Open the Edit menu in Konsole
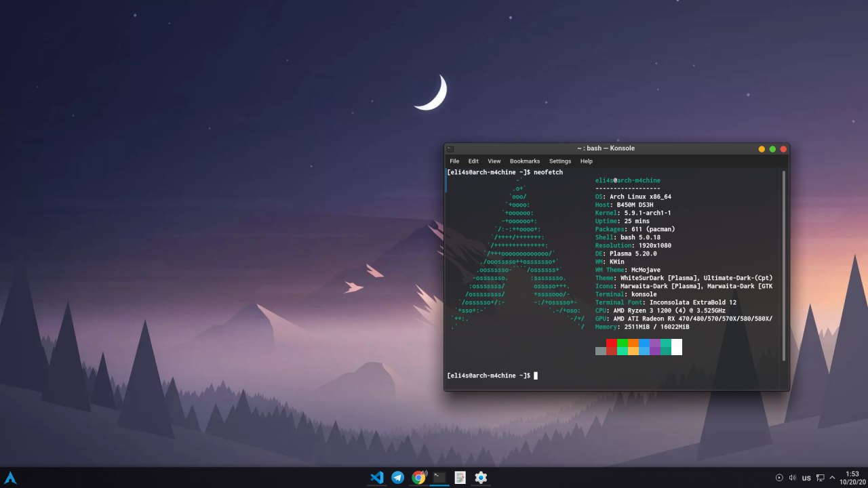Viewport: 868px width, 488px height. pyautogui.click(x=473, y=161)
